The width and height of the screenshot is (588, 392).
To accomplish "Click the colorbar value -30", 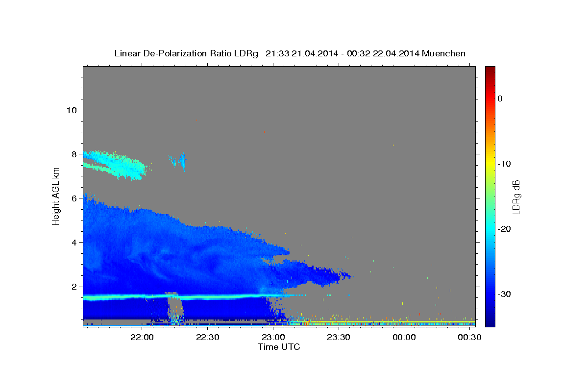I will (505, 294).
